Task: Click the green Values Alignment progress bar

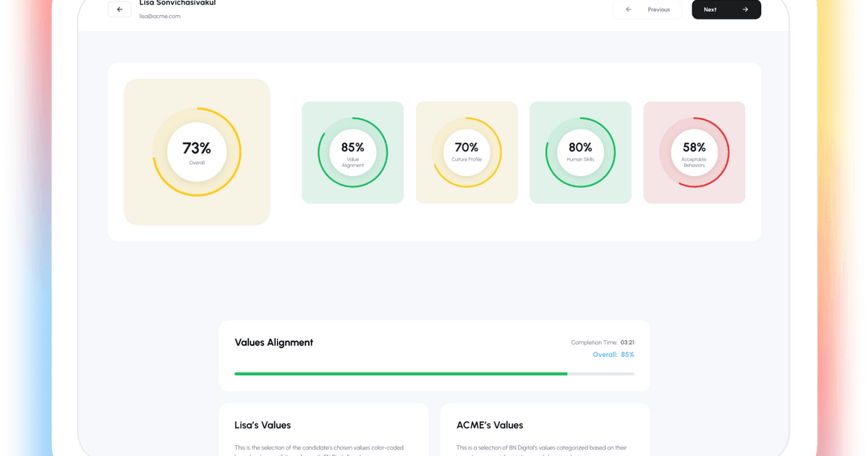Action: pos(401,373)
